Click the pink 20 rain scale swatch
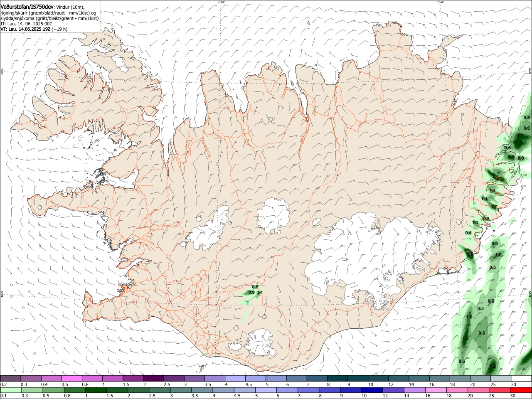This screenshot has width=532, height=399. point(479,390)
